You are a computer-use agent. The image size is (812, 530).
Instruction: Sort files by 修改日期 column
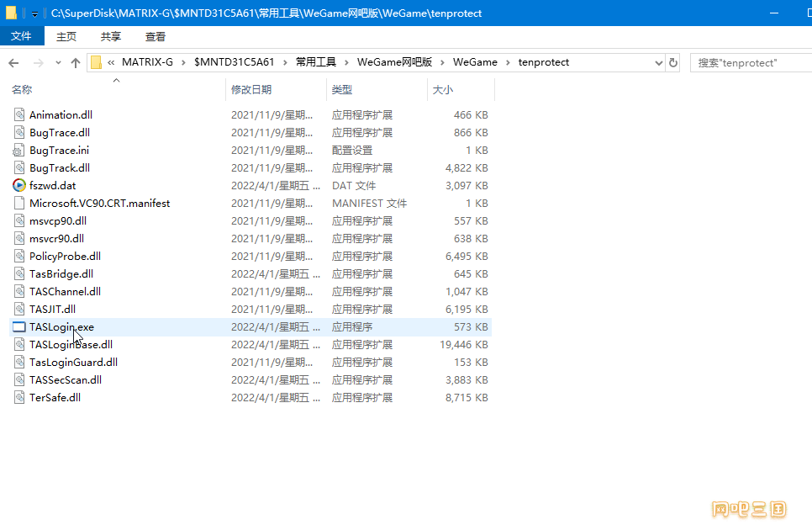click(251, 90)
